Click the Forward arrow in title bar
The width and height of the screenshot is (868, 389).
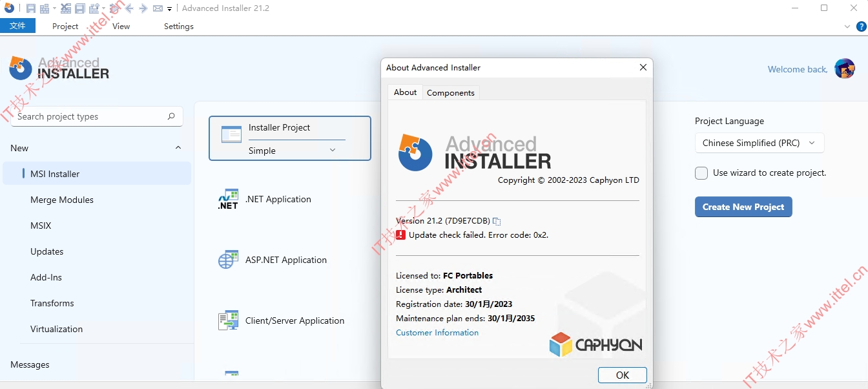point(143,8)
